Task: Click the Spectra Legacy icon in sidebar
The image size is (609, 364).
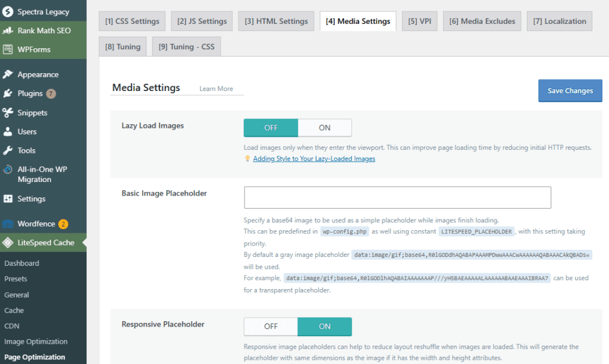Action: pyautogui.click(x=8, y=12)
